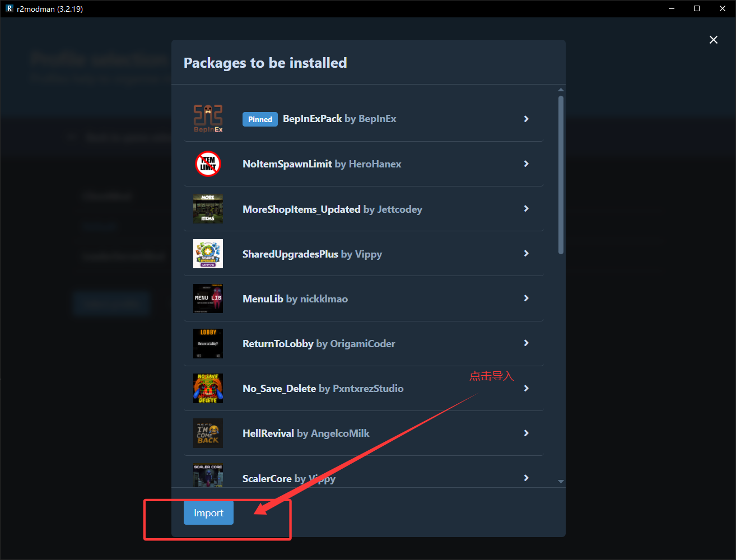Minimize the r2modman window
The image size is (736, 560).
point(671,8)
